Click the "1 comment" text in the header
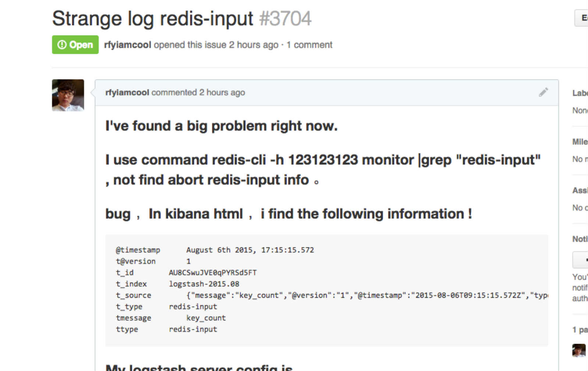Screen dimensions: 588x371 [309, 45]
